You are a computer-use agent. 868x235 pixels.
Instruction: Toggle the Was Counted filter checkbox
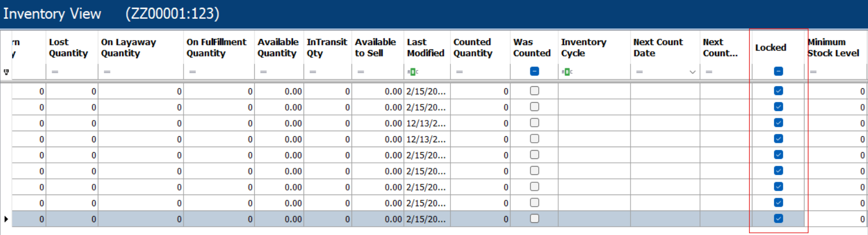[x=533, y=72]
